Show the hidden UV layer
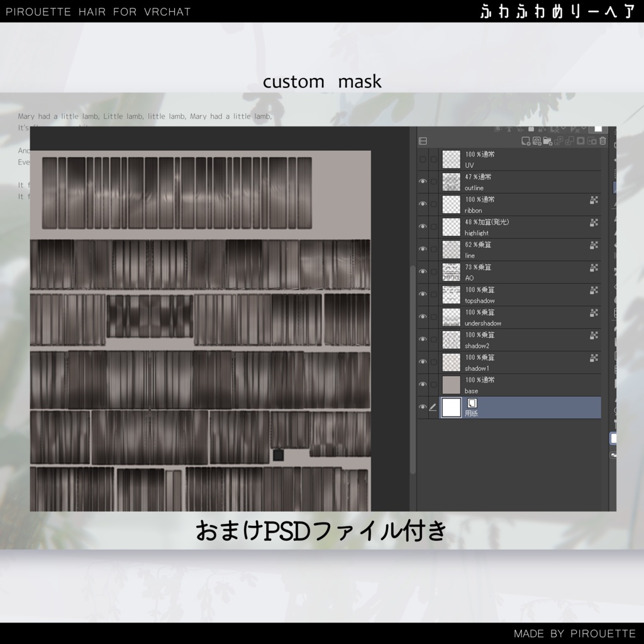 (x=423, y=159)
